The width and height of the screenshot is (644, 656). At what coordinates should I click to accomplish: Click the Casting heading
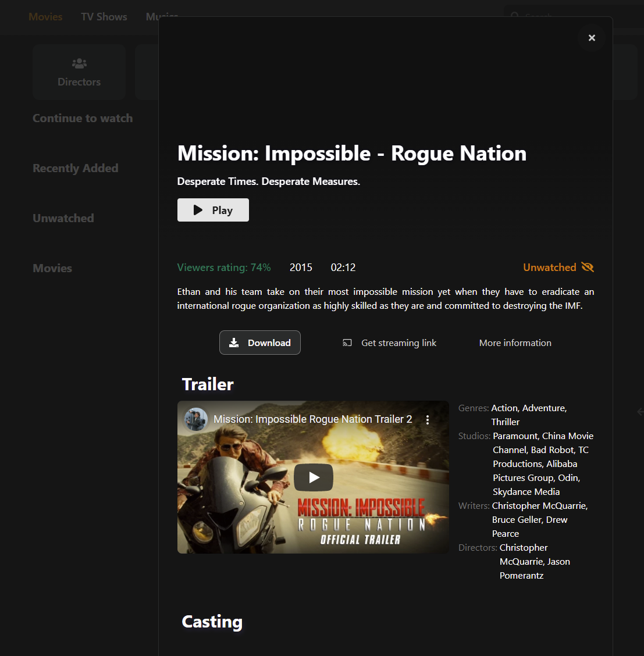coord(212,622)
